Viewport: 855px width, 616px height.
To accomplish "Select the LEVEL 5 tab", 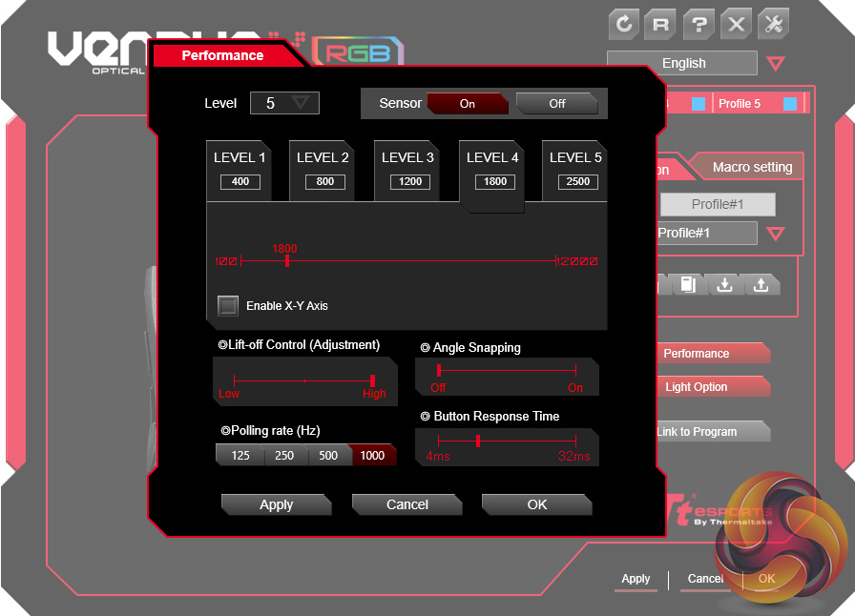I will pyautogui.click(x=574, y=172).
